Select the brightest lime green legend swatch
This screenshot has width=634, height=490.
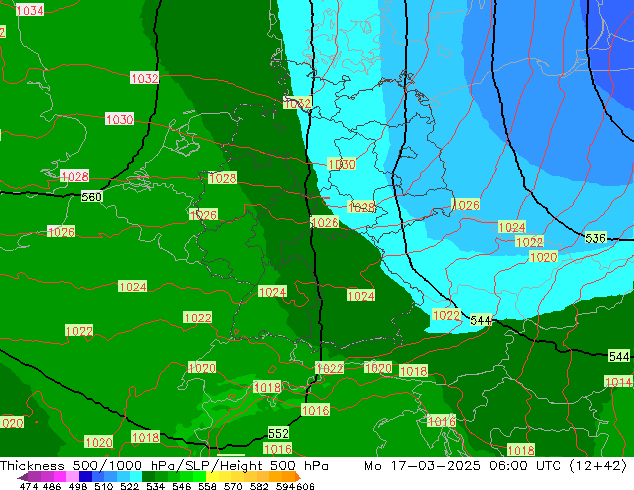[199, 476]
